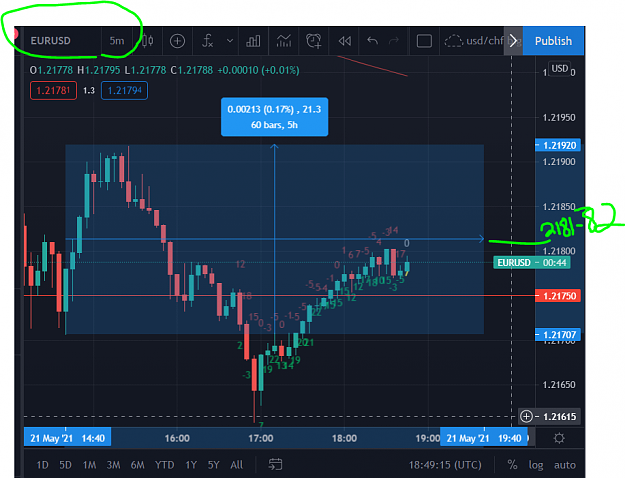Select the 1M date range
Viewport: 625px width, 478px height.
coord(89,465)
